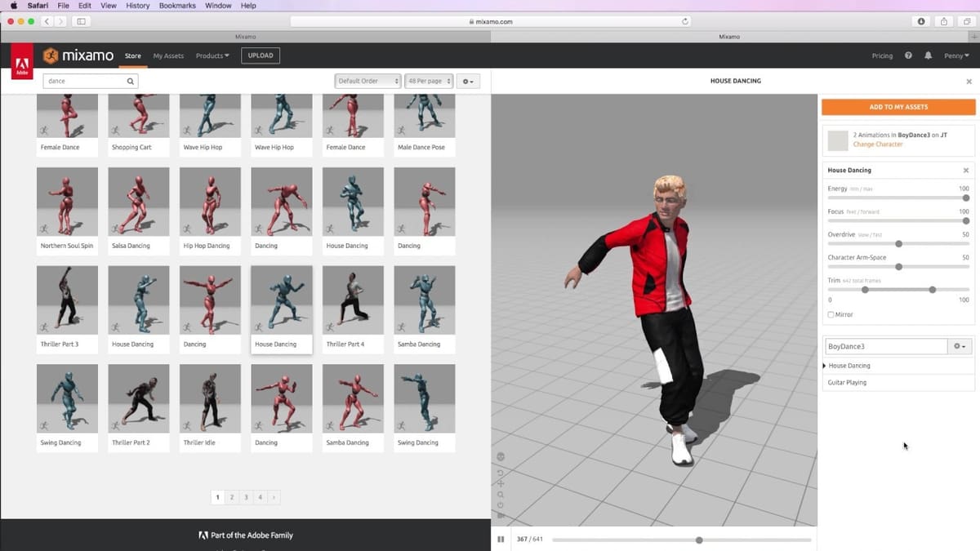Expand the House Dancing pack entry triangle
The width and height of the screenshot is (980, 551).
coord(825,366)
